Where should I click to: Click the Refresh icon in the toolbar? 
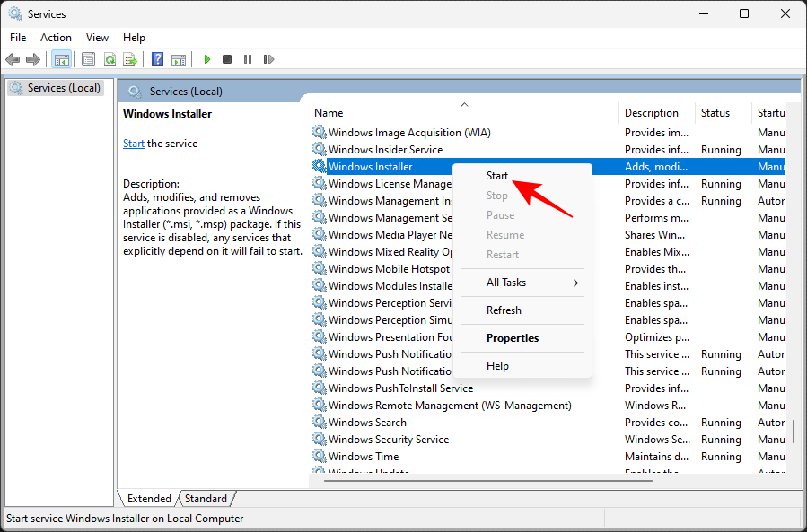coord(110,59)
